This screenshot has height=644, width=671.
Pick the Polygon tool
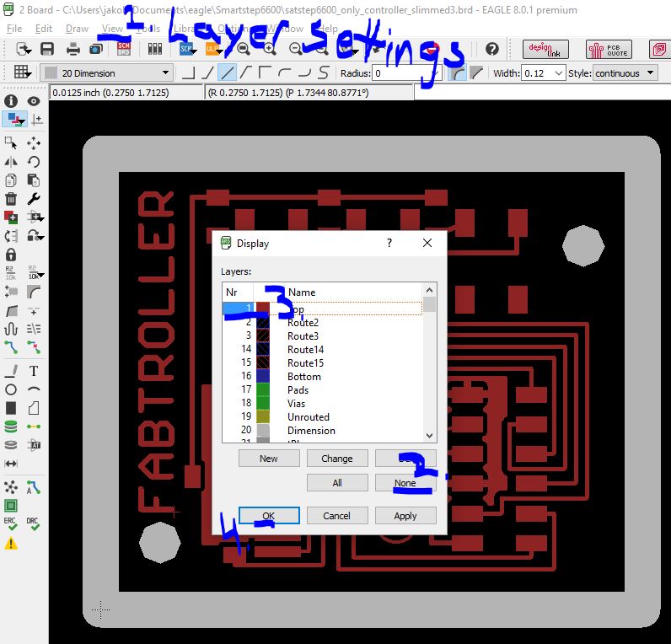34,408
